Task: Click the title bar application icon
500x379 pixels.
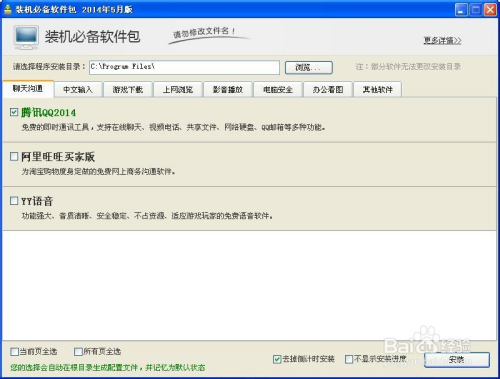Action: click(8, 9)
